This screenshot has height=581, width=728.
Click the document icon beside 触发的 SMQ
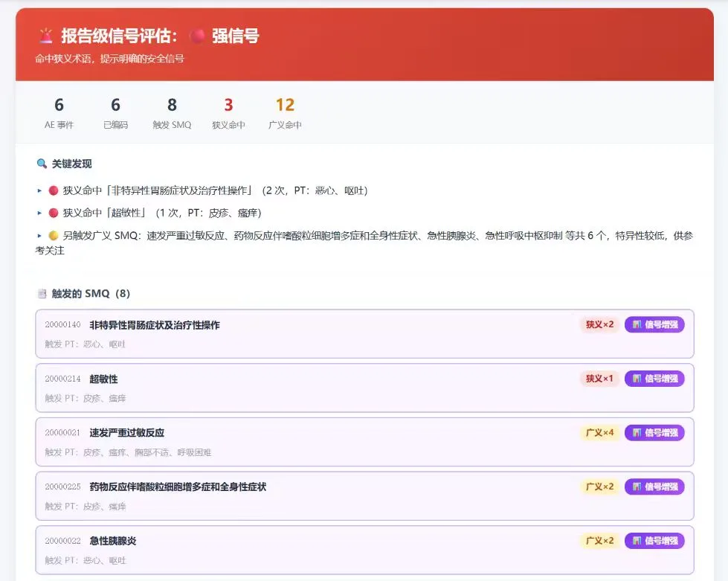tap(42, 294)
